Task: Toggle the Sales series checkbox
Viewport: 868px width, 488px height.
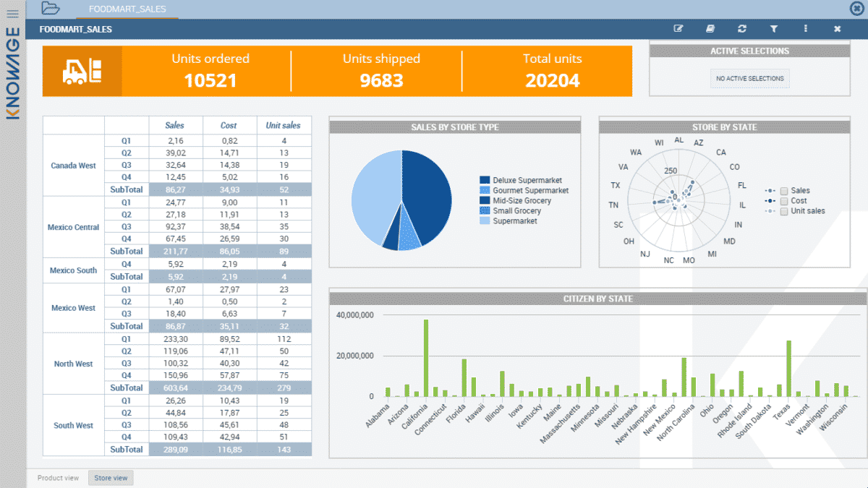Action: [784, 191]
